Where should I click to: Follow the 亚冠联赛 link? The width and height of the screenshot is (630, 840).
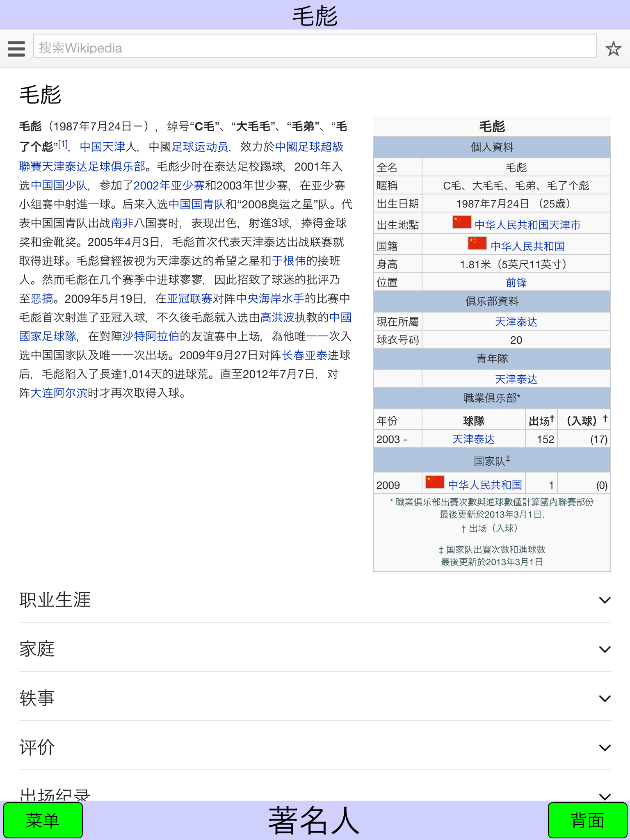(189, 299)
